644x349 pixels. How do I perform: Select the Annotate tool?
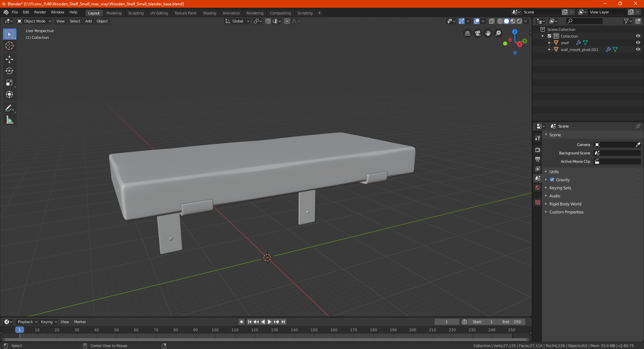9,108
